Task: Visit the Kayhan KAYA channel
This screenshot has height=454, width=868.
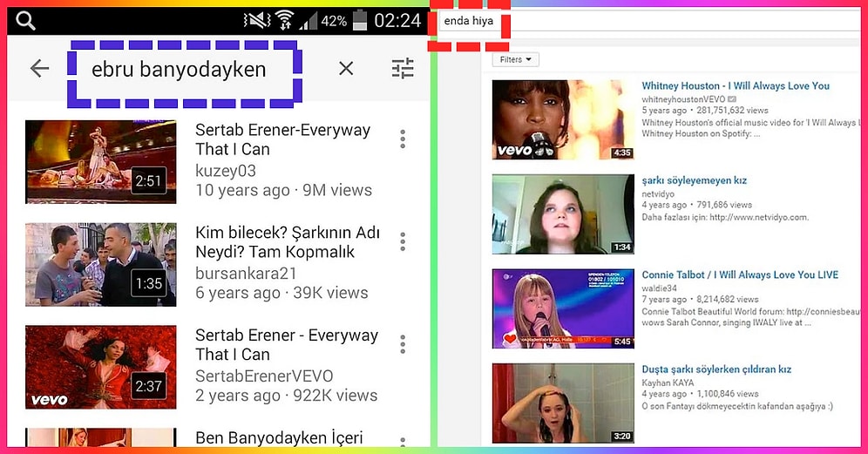Action: coord(668,383)
